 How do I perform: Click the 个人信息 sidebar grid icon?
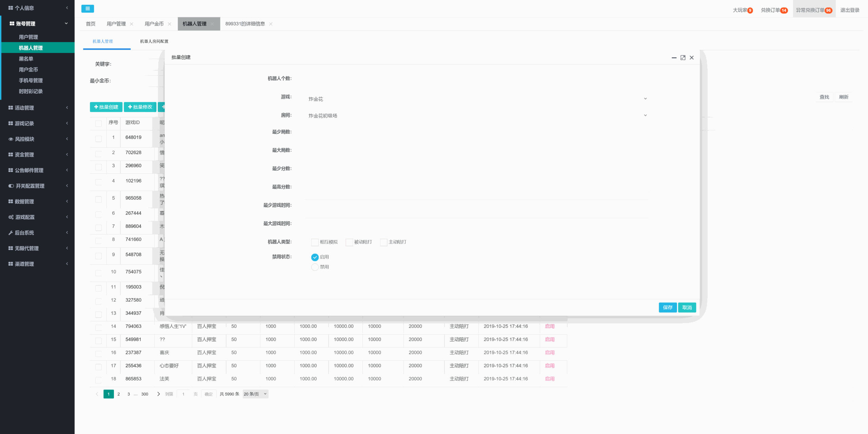click(x=11, y=8)
